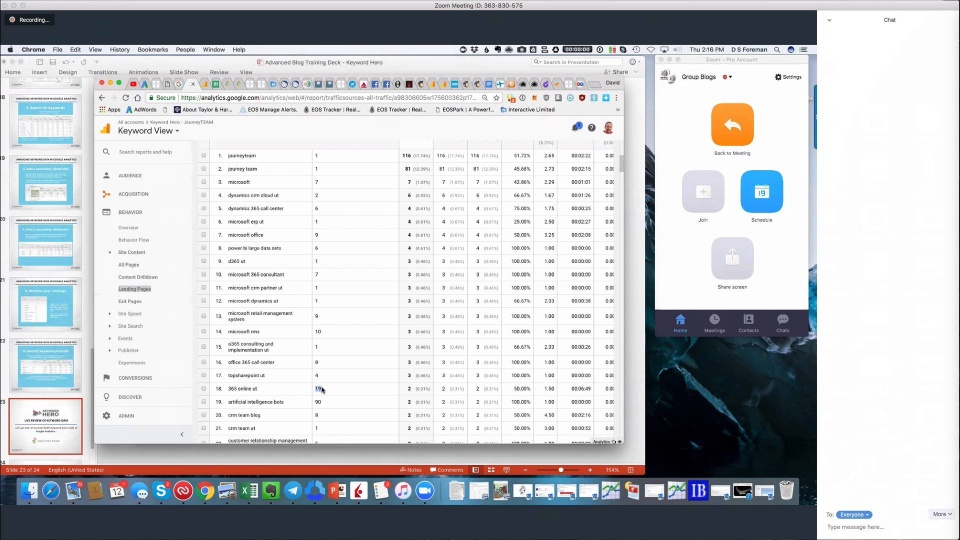Open the Meetings tab in Zoom
This screenshot has height=540, width=960.
(x=714, y=323)
